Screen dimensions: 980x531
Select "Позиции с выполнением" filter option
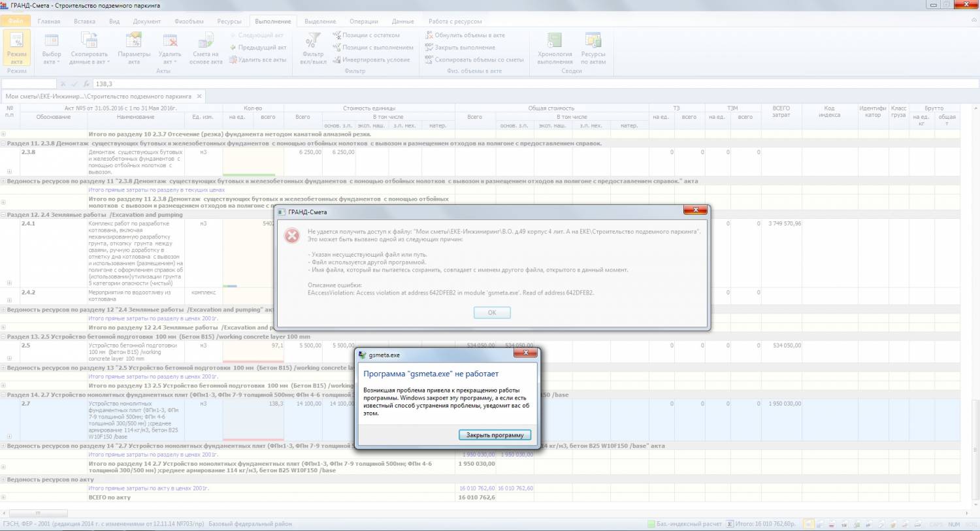click(x=372, y=48)
